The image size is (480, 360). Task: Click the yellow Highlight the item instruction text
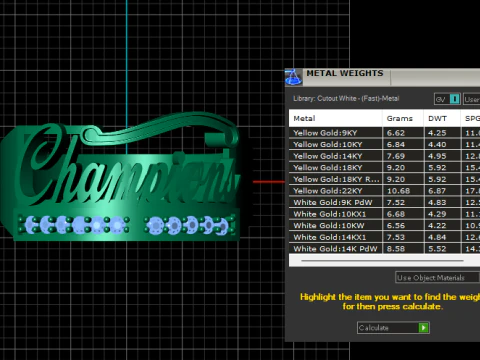click(390, 302)
